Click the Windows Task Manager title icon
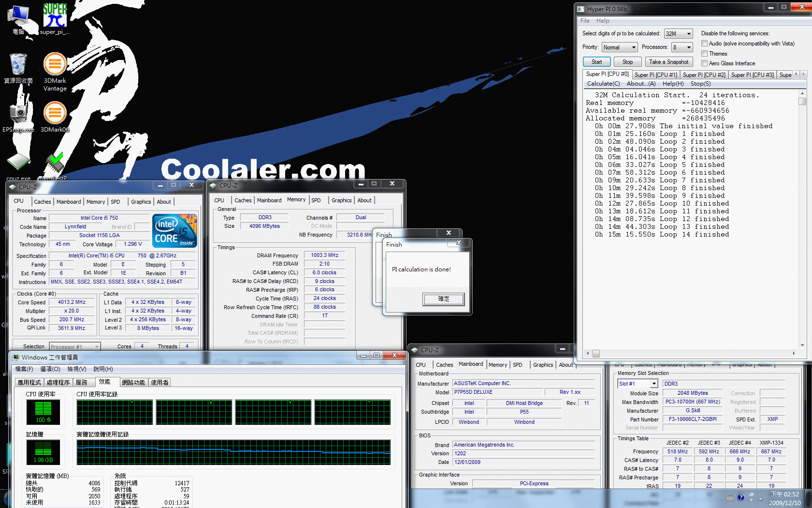 (16, 357)
